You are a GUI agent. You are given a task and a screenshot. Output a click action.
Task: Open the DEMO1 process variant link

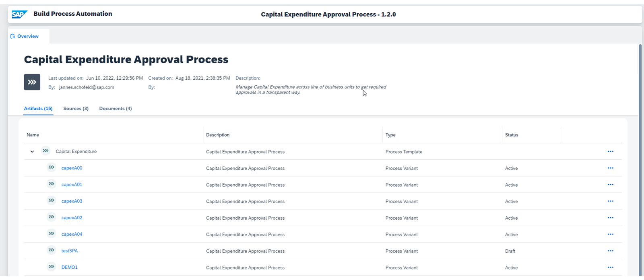click(x=70, y=267)
